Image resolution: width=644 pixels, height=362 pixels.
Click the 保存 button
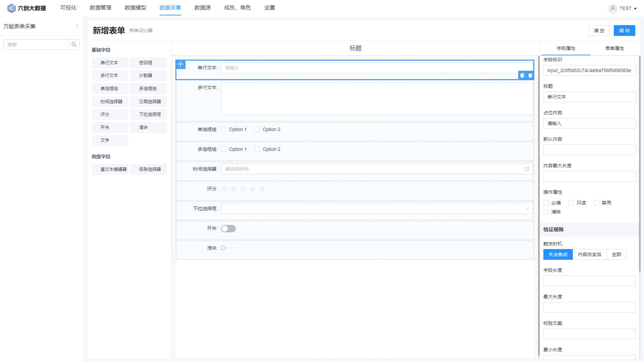(x=624, y=31)
